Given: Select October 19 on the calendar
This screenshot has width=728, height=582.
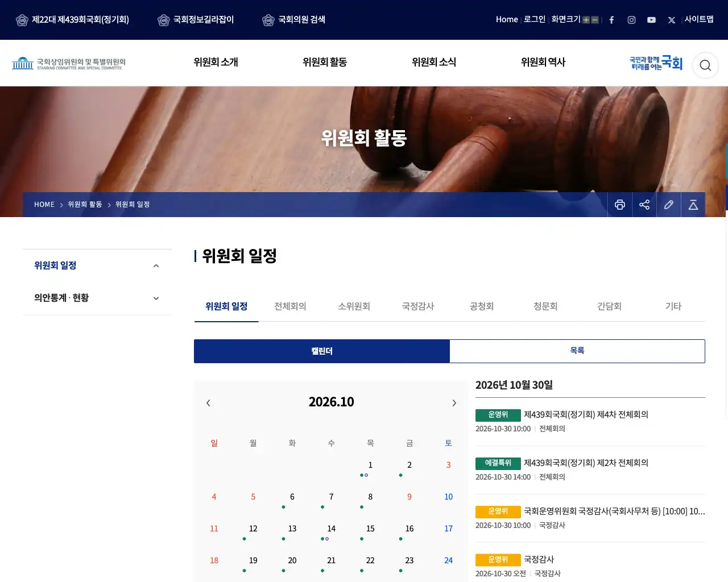Looking at the screenshot, I should tap(253, 561).
